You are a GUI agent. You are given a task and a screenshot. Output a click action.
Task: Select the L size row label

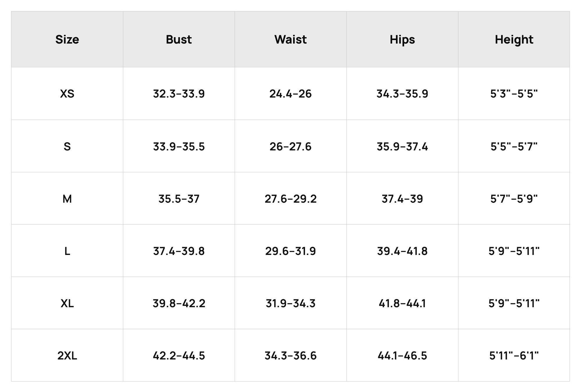67,251
